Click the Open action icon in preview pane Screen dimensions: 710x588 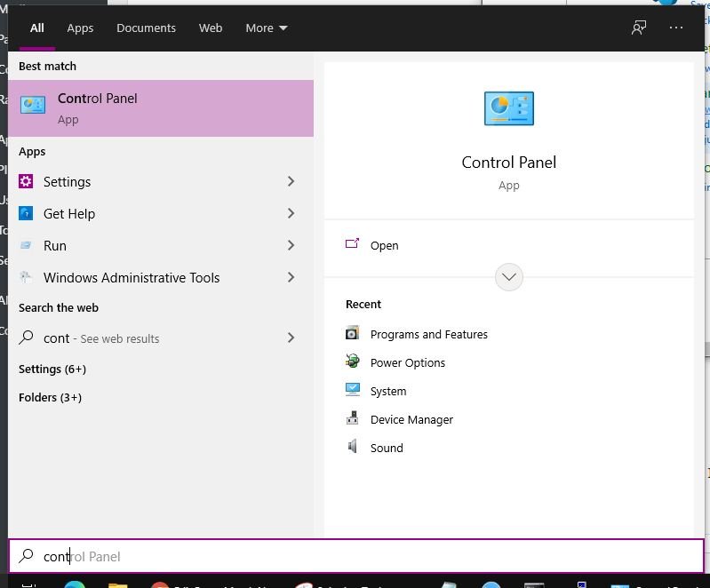click(x=352, y=244)
